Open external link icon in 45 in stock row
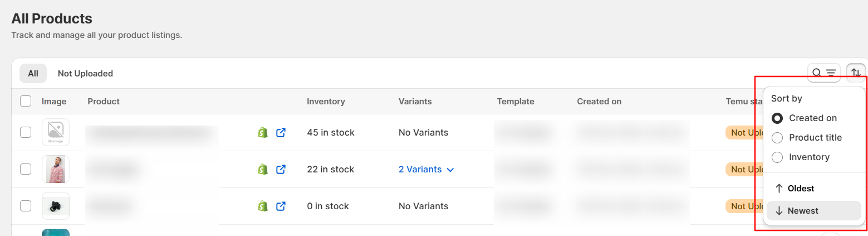 pos(281,133)
